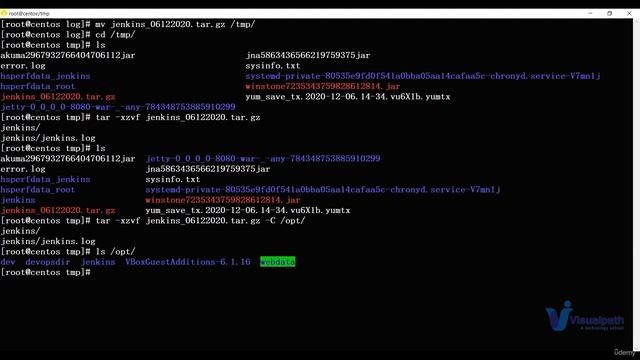Click 'dev' in the /opt listing
The image size is (640, 360).
point(8,262)
